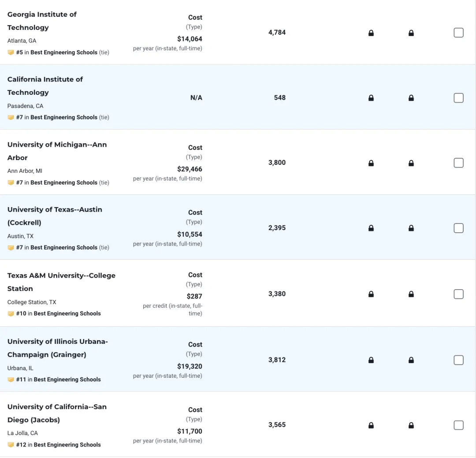The image size is (476, 458).
Task: Tick the checkbox for Texas A&M University
Action: (458, 294)
